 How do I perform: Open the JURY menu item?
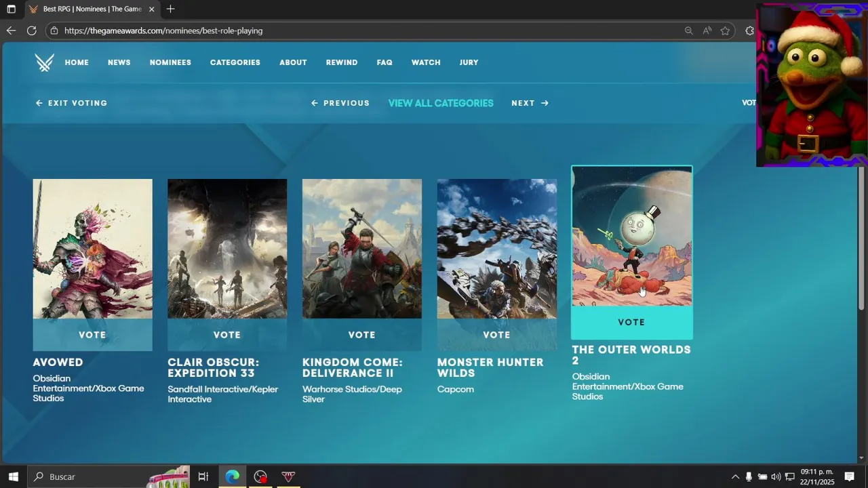(x=469, y=62)
